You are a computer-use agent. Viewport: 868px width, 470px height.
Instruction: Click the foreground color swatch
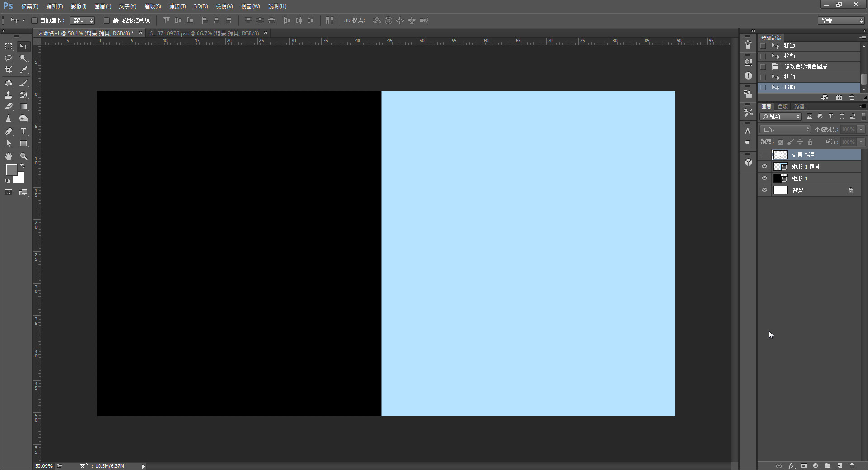(x=11, y=170)
